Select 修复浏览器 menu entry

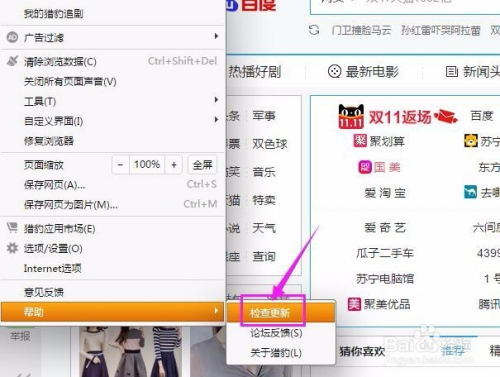click(x=113, y=141)
